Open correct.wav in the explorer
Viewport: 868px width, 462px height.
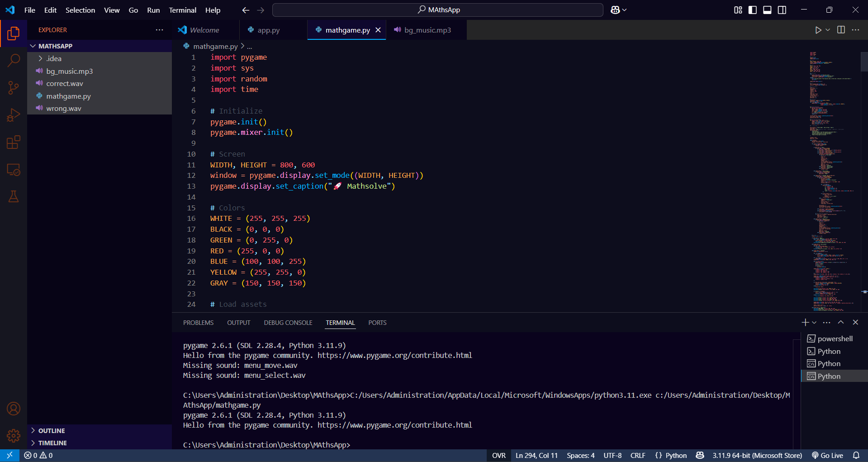click(65, 84)
